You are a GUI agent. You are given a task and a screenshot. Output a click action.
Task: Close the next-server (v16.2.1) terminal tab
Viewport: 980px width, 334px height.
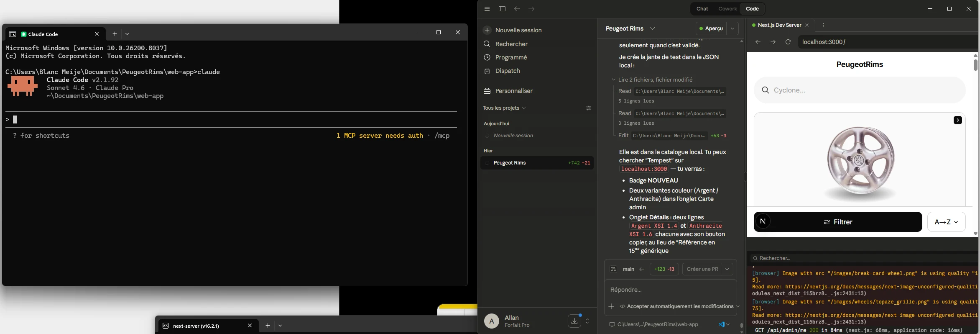[x=250, y=326]
